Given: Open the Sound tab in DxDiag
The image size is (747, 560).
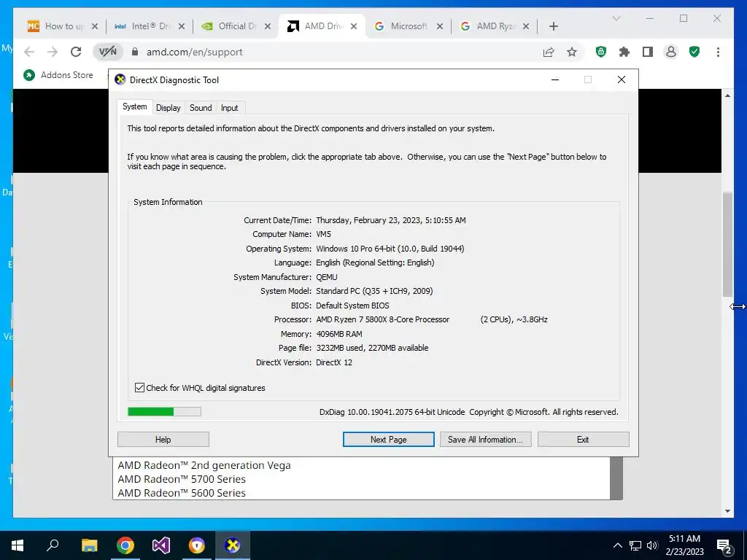Looking at the screenshot, I should [201, 108].
